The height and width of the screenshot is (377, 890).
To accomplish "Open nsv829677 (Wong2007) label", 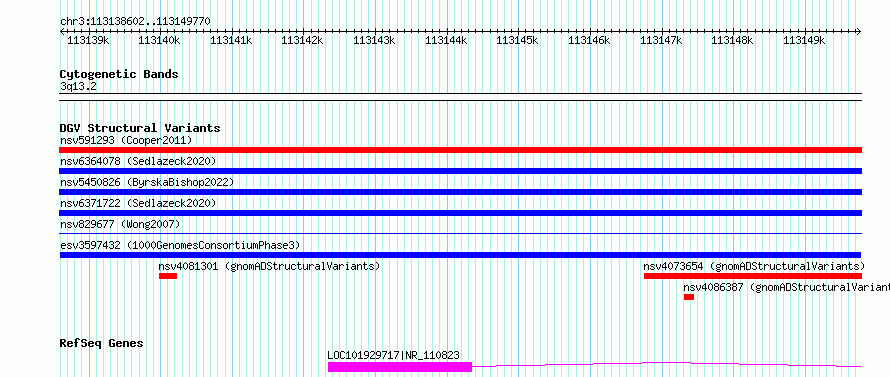I will [x=120, y=224].
